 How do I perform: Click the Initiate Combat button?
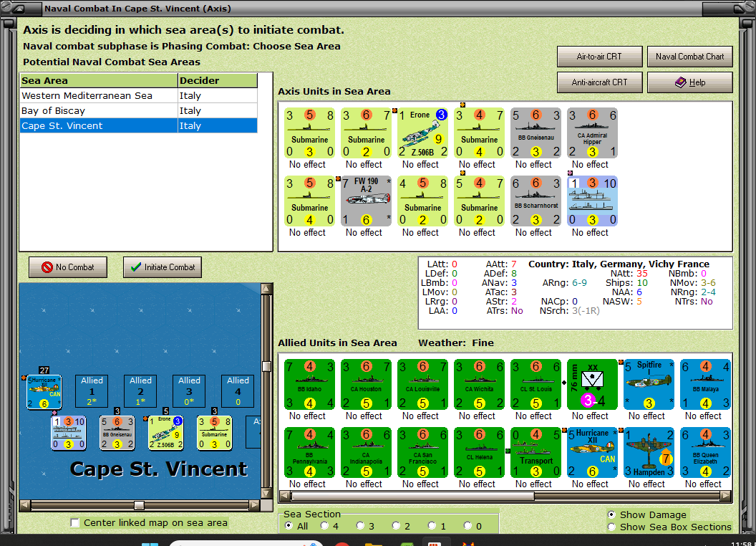click(x=163, y=267)
